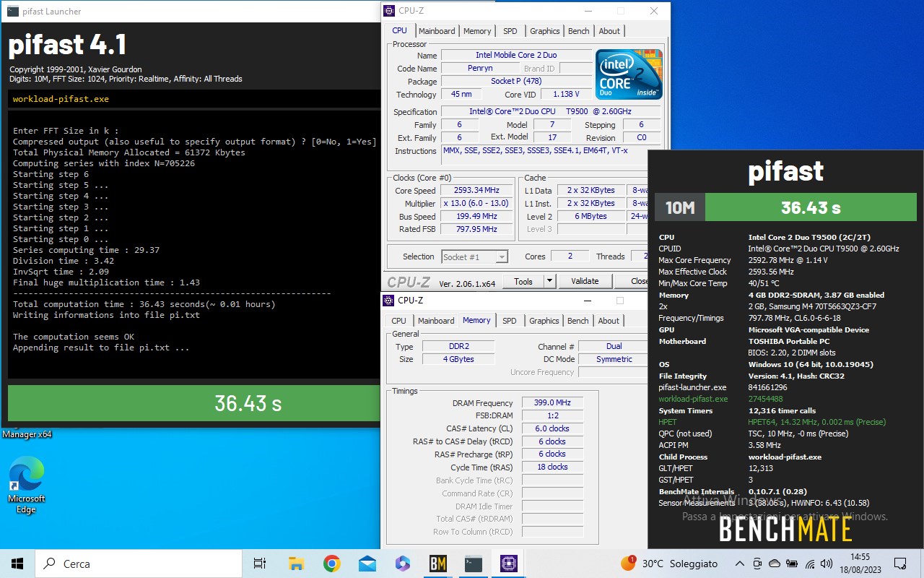The width and height of the screenshot is (924, 578).
Task: Click upper CPU-Z window title icon
Action: point(389,11)
